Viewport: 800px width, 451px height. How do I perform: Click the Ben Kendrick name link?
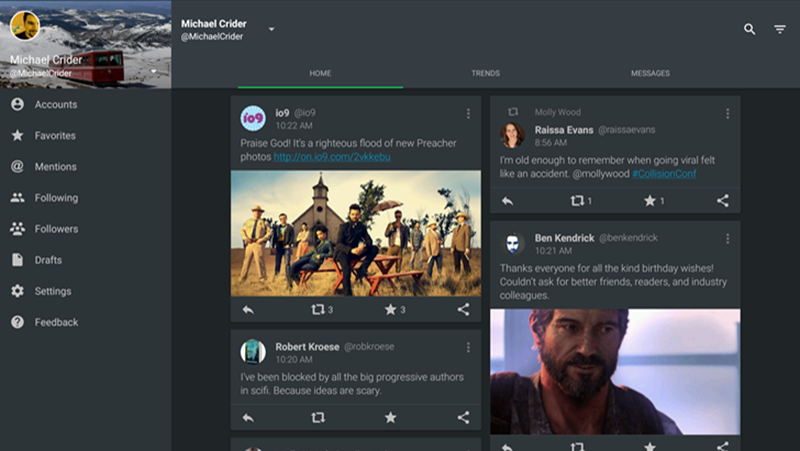tap(564, 238)
